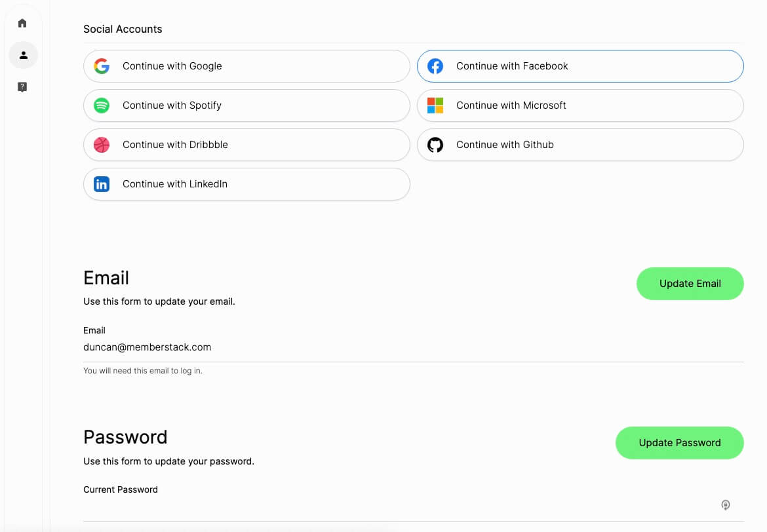Open the help question mark sidebar icon
This screenshot has width=767, height=532.
[x=23, y=87]
